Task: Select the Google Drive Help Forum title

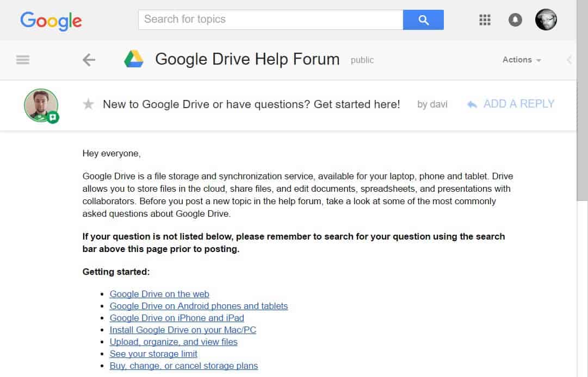Action: [246, 59]
